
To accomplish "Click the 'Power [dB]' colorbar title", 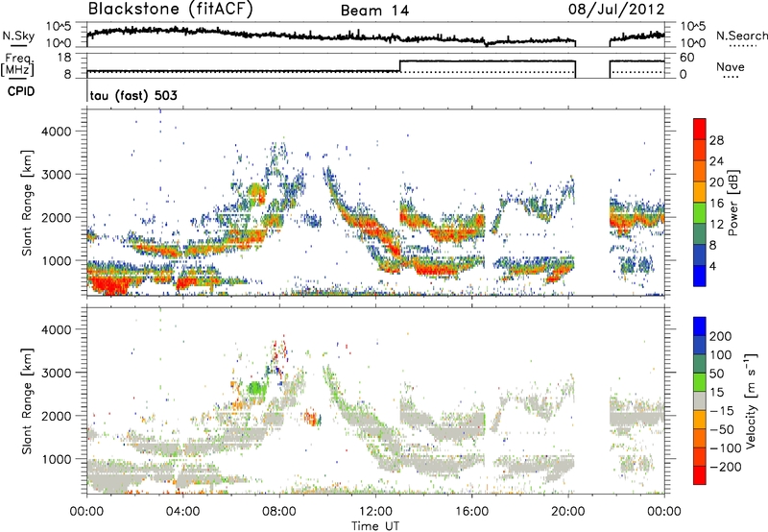I will (x=733, y=203).
